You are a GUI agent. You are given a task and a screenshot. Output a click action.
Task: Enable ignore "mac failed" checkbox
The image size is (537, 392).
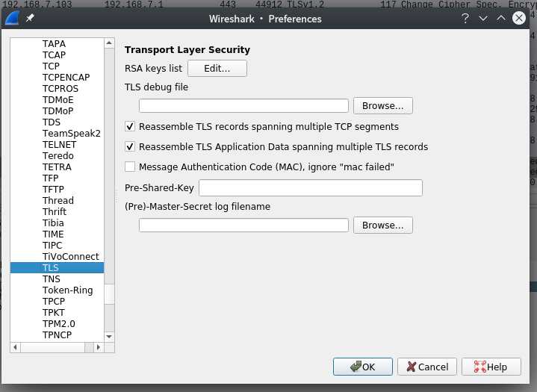130,167
